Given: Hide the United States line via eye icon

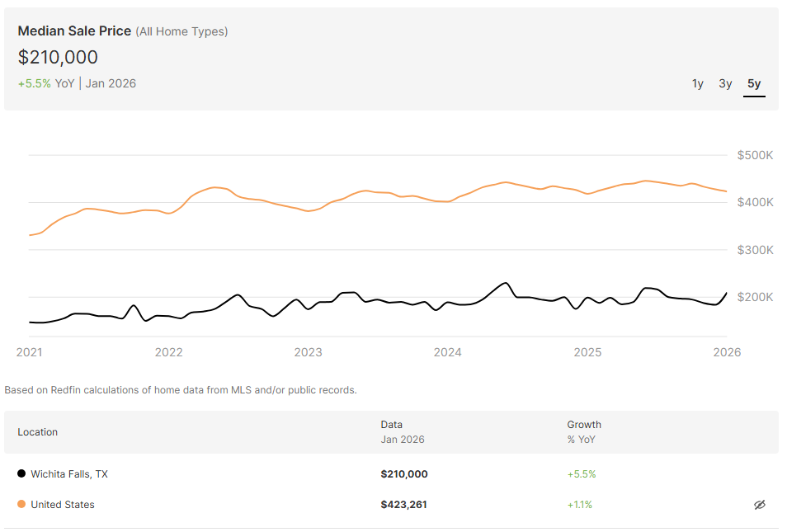Looking at the screenshot, I should (760, 504).
